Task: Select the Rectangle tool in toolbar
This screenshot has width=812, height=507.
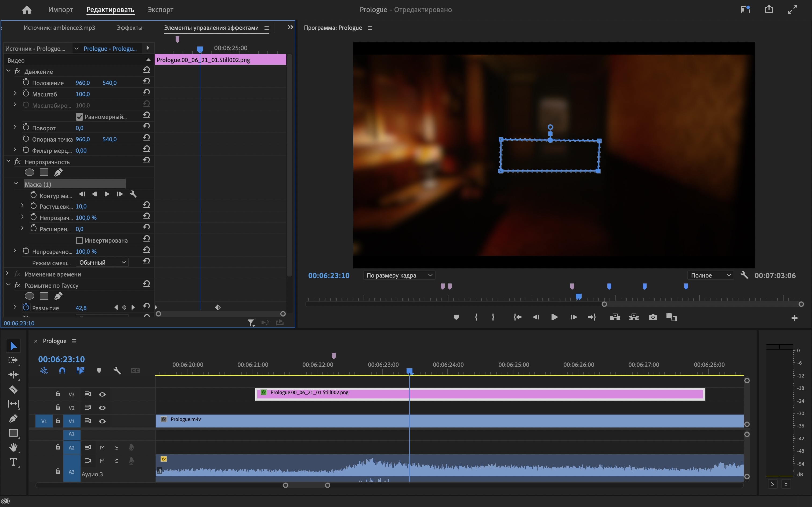Action: [13, 433]
